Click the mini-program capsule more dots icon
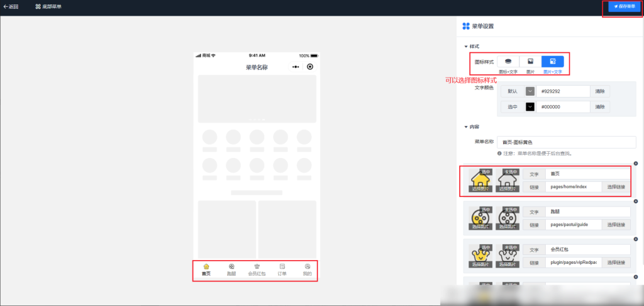The image size is (644, 306). click(x=295, y=67)
